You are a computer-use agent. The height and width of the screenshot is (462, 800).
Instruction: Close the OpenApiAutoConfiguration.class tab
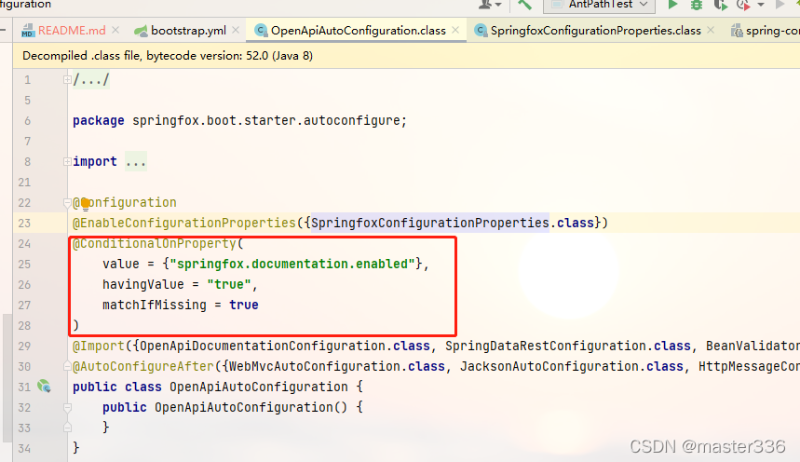(456, 30)
